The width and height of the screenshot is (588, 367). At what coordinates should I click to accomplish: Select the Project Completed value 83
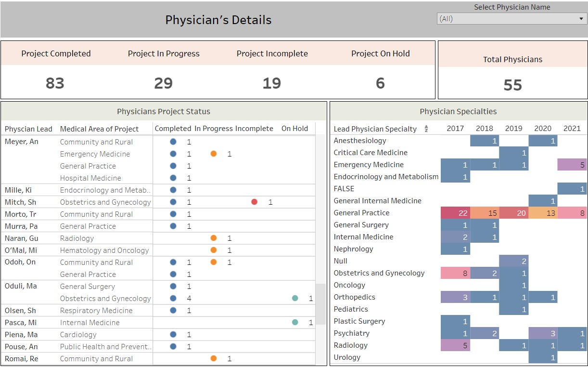(x=55, y=83)
